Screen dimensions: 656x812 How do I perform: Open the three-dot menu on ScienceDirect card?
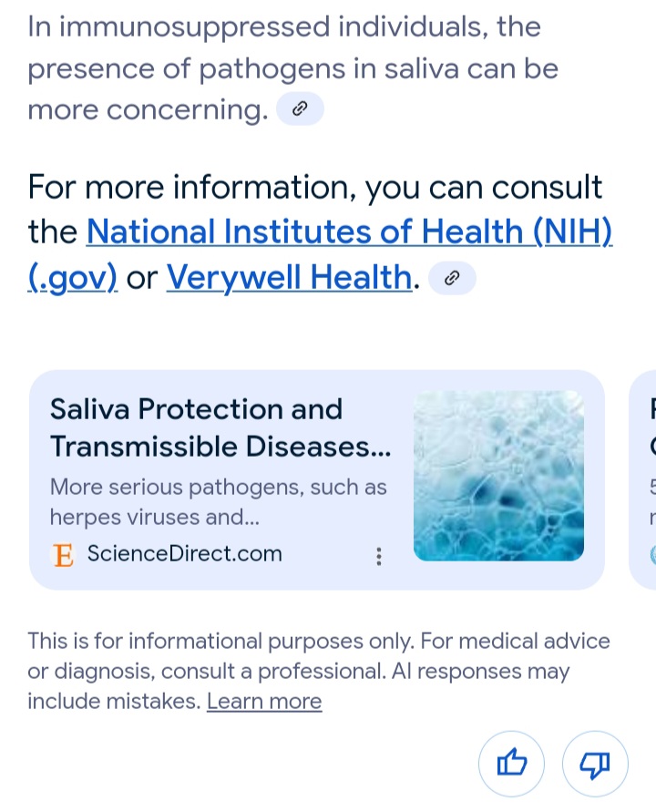(x=379, y=556)
